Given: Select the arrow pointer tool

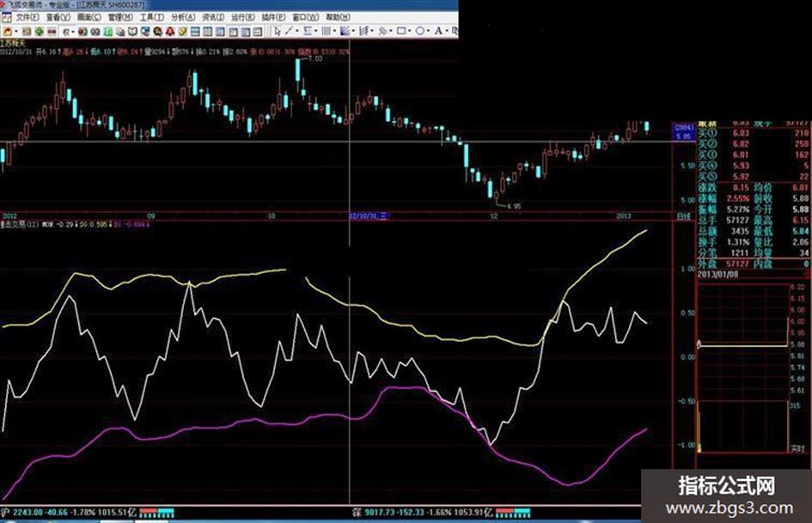Looking at the screenshot, I should [277, 32].
